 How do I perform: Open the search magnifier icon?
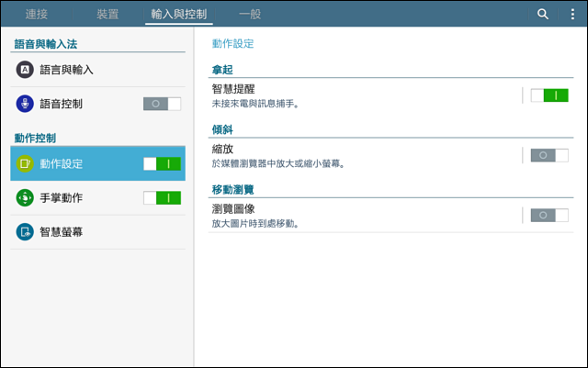tap(543, 15)
